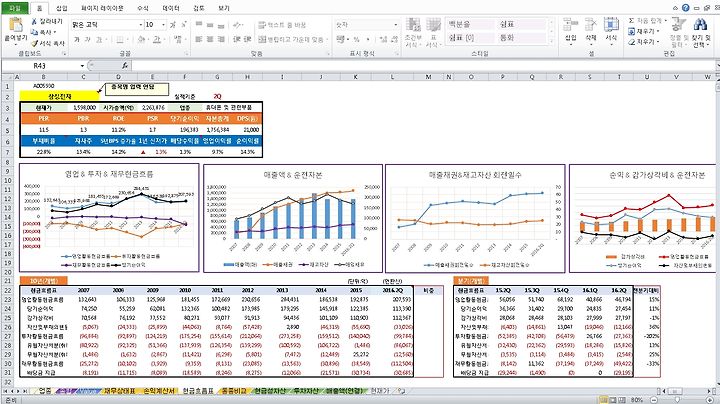Image resolution: width=720 pixels, height=404 pixels.
Task: Click the insert new worksheet tab icon
Action: coord(401,391)
